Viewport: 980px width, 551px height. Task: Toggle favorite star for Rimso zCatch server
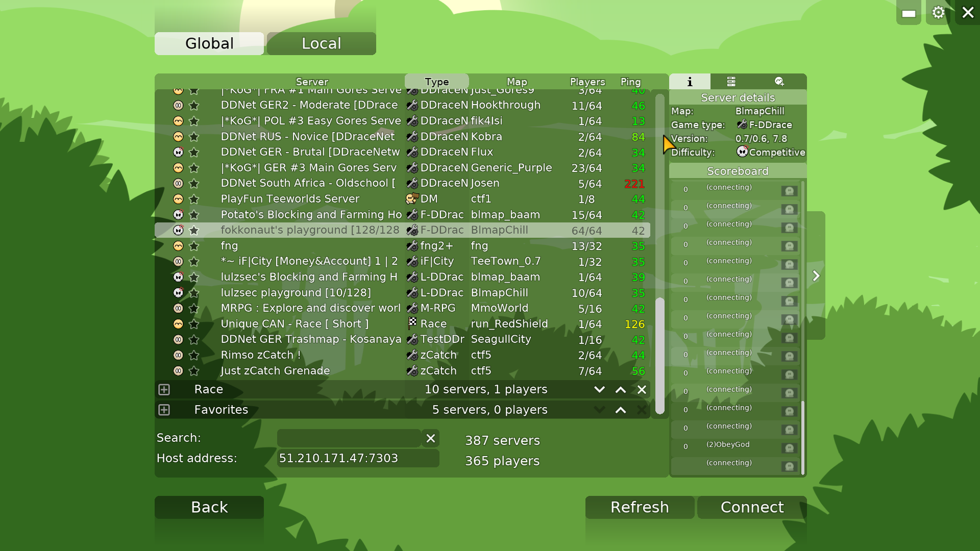coord(194,355)
